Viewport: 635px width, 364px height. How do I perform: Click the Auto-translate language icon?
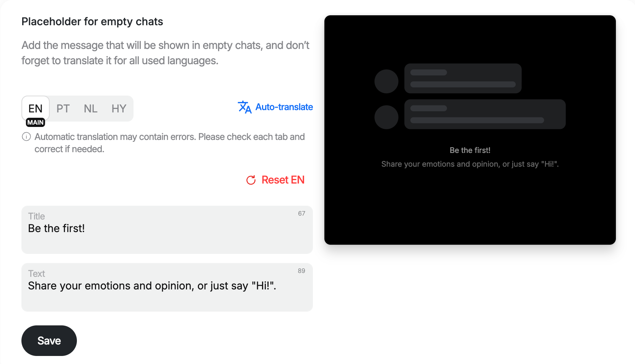244,107
